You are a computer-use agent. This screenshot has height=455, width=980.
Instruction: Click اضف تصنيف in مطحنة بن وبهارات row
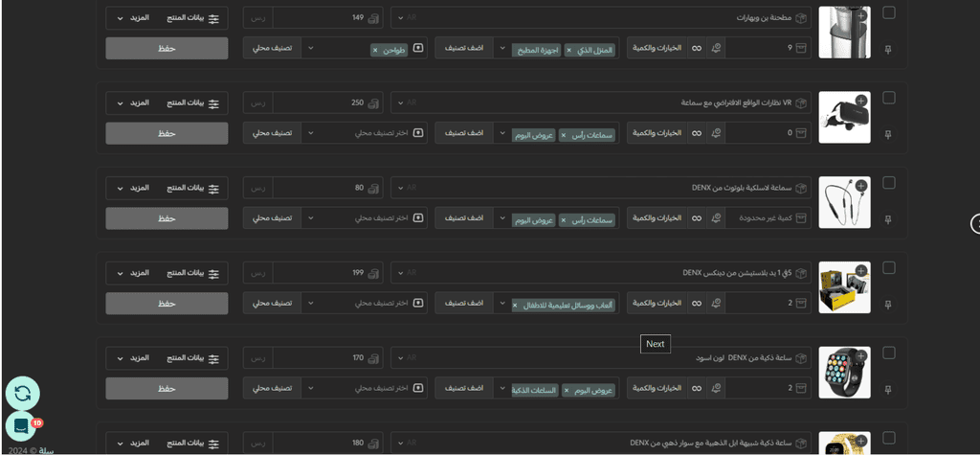[464, 48]
